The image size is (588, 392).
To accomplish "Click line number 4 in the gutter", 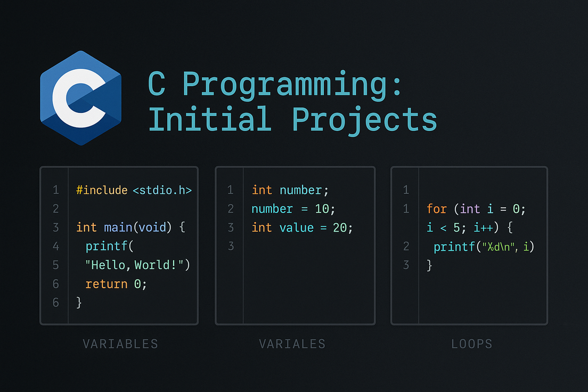I will [56, 247].
